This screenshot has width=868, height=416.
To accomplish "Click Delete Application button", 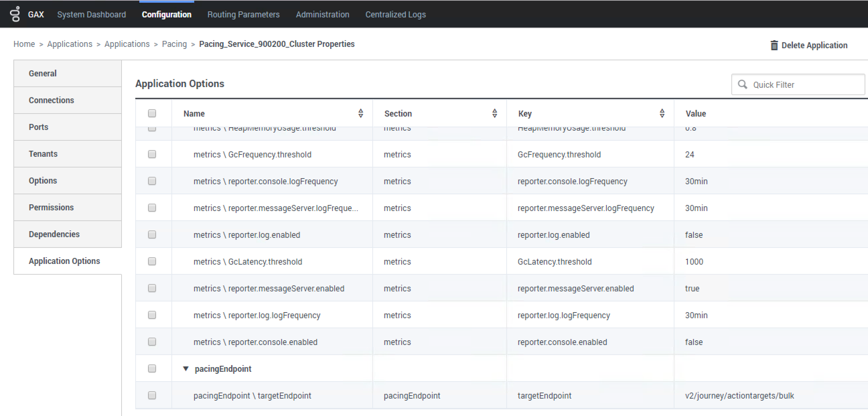I will pyautogui.click(x=809, y=45).
